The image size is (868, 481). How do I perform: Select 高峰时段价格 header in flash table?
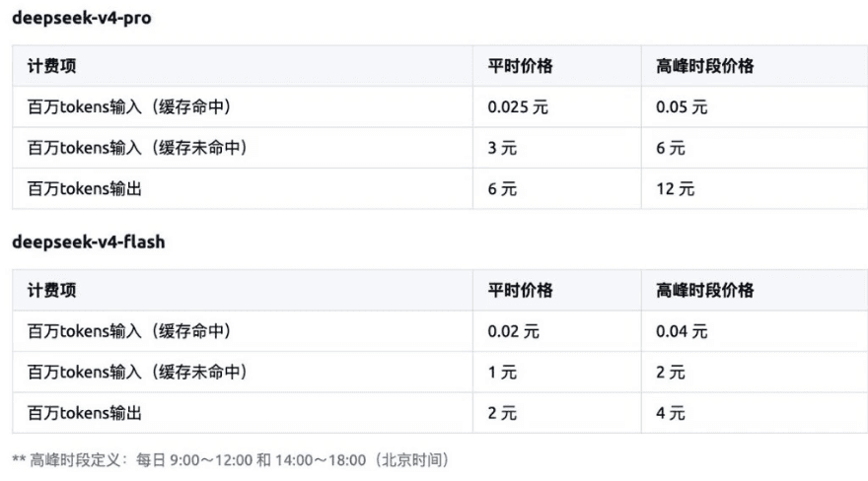[704, 290]
